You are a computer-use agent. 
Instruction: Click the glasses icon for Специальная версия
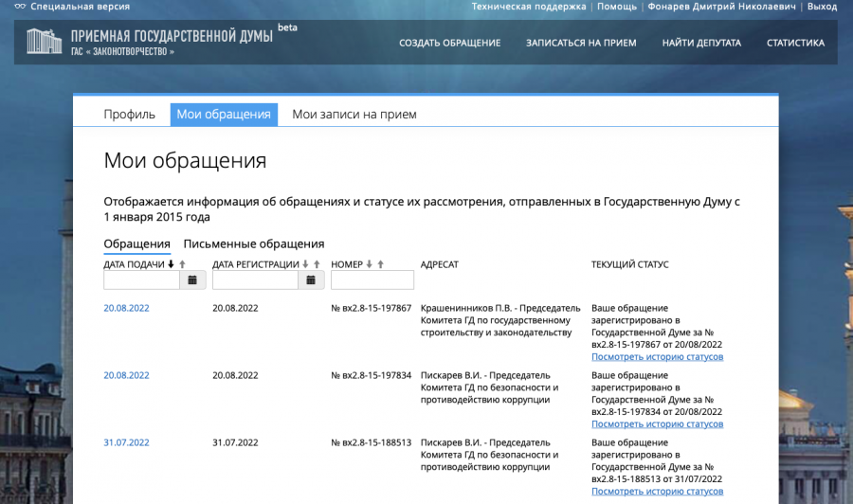coord(20,7)
